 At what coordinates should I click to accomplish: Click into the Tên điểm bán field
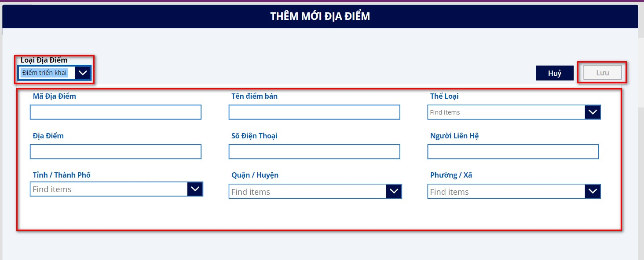click(x=314, y=112)
